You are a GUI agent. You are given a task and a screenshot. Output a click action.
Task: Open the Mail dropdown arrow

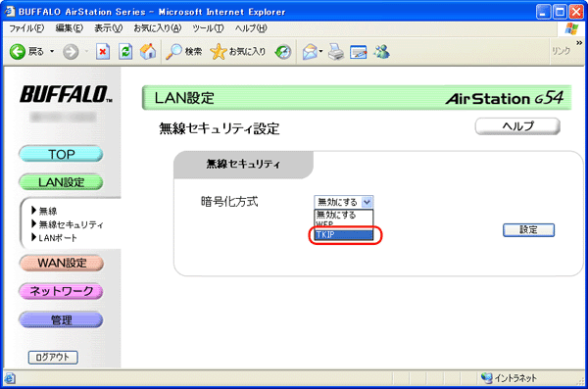click(321, 51)
